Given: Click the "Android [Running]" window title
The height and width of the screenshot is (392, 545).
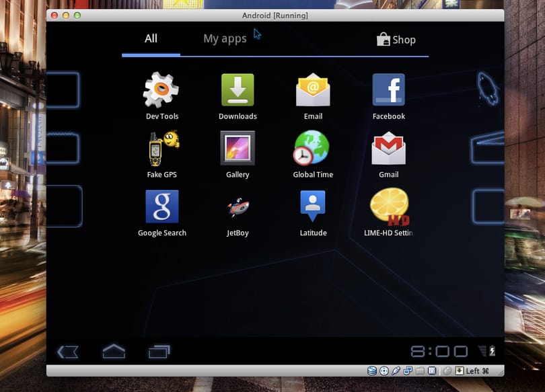Looking at the screenshot, I should [275, 15].
